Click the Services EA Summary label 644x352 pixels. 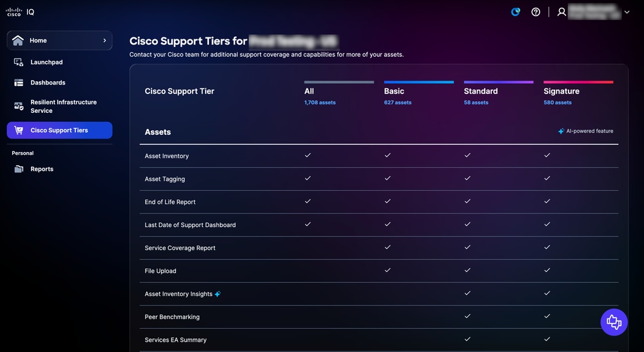pyautogui.click(x=175, y=340)
